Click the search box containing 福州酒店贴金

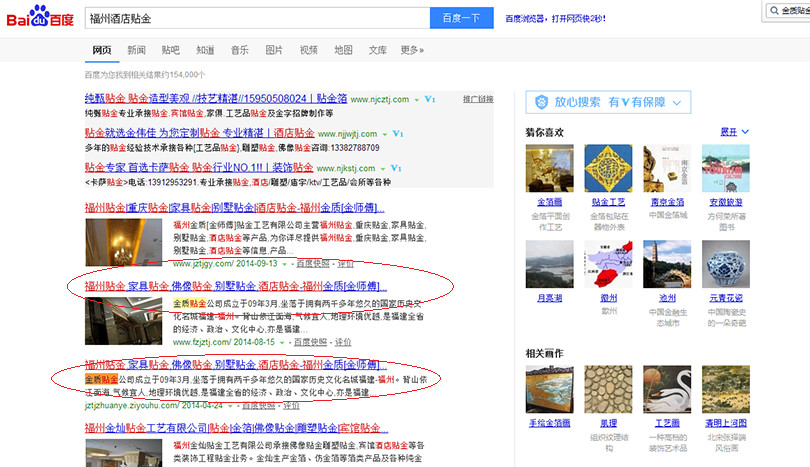[257, 18]
